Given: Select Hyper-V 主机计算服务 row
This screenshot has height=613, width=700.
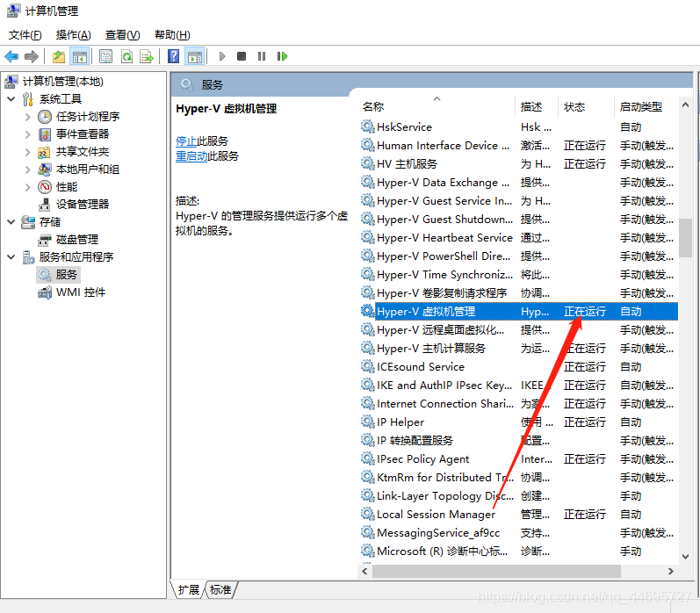Looking at the screenshot, I should click(x=518, y=349).
